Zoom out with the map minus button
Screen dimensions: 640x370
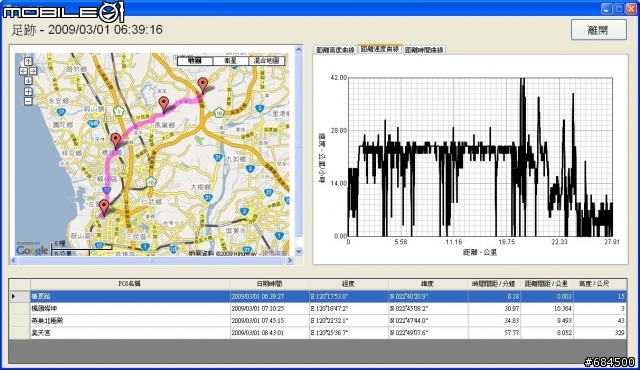click(x=28, y=101)
